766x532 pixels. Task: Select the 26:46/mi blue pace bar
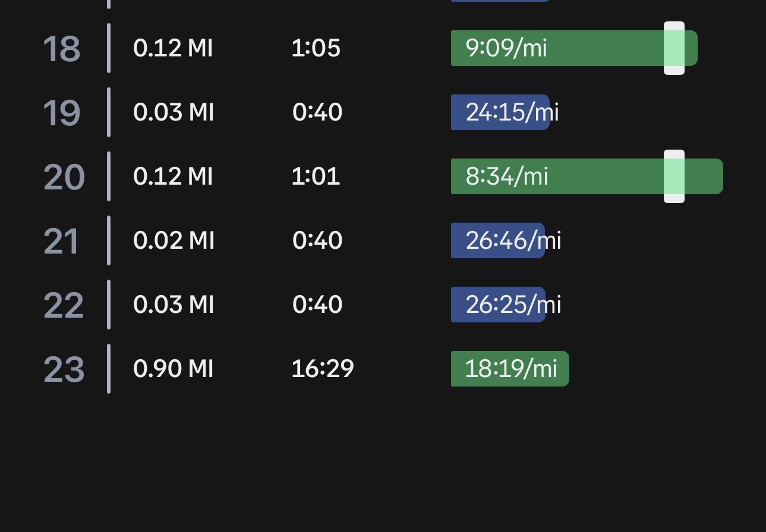pyautogui.click(x=497, y=240)
